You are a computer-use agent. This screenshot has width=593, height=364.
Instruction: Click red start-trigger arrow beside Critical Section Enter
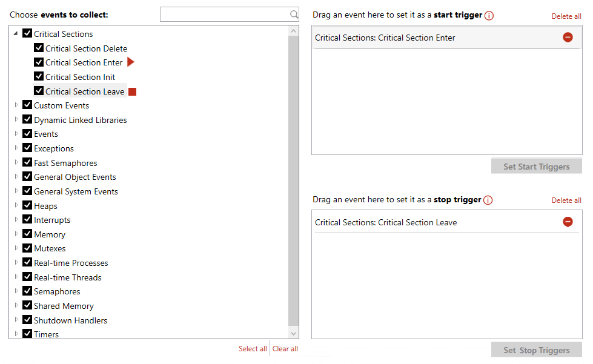tap(130, 62)
